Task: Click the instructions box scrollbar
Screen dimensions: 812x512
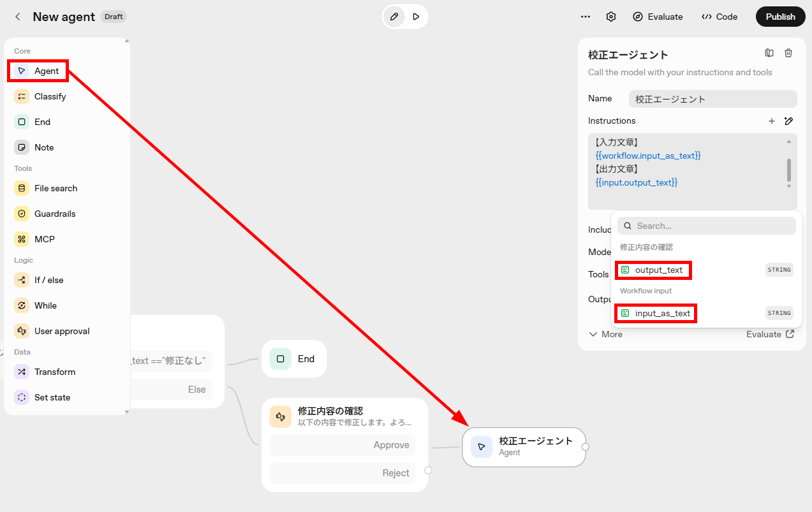Action: coord(789,170)
